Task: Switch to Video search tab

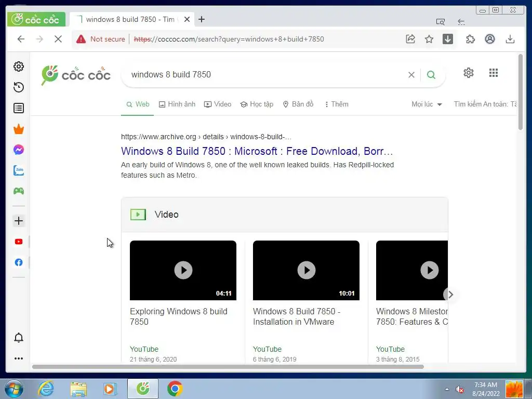Action: click(x=218, y=104)
